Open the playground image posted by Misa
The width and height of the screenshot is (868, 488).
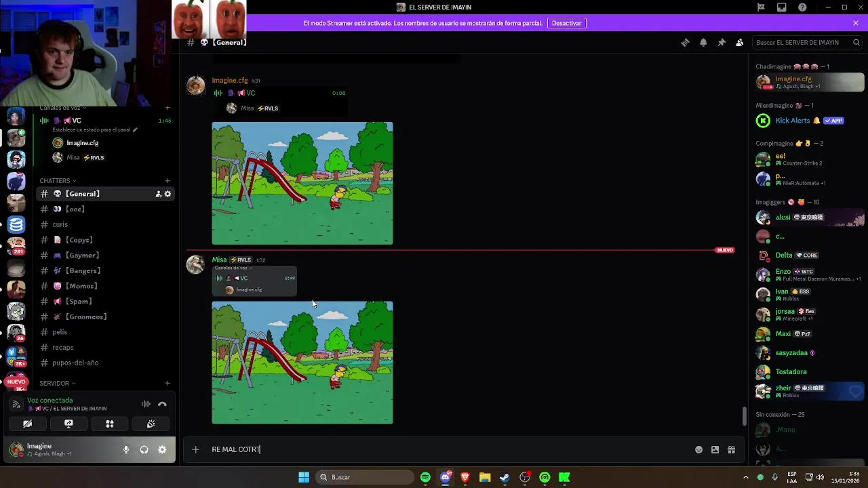[302, 363]
